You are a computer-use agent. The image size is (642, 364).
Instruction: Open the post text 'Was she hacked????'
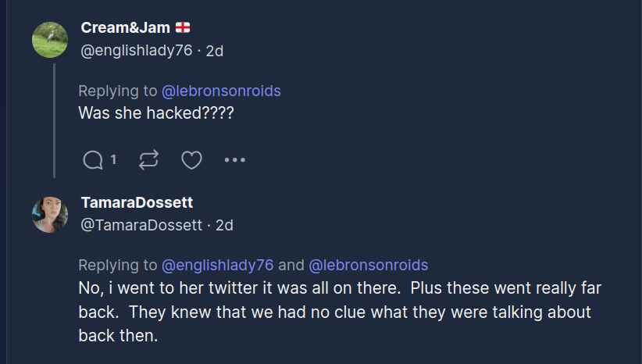156,112
